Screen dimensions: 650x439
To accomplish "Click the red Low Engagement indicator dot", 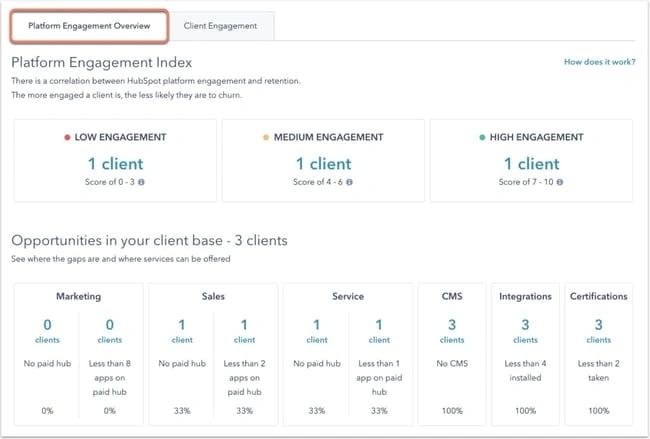I will (x=66, y=137).
